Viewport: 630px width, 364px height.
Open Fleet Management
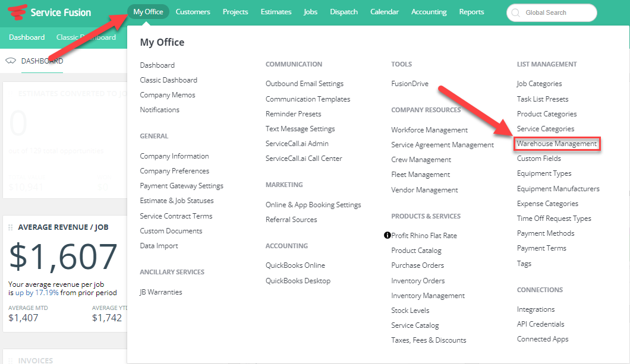click(421, 175)
